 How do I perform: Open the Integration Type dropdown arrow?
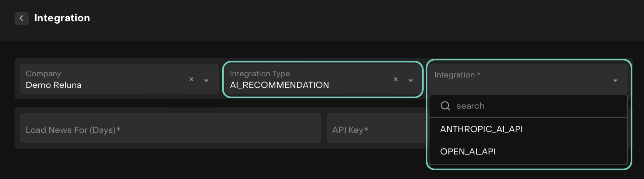click(410, 80)
